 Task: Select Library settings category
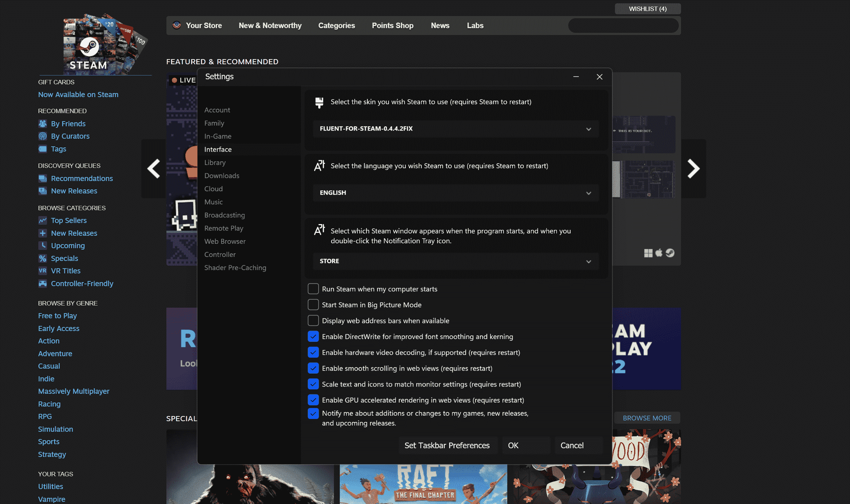(x=215, y=162)
